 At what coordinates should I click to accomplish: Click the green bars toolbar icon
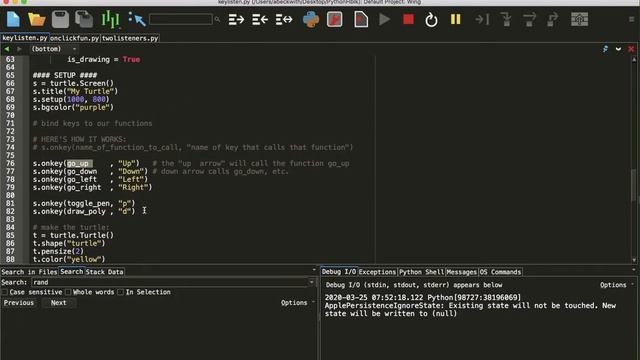tap(110, 19)
